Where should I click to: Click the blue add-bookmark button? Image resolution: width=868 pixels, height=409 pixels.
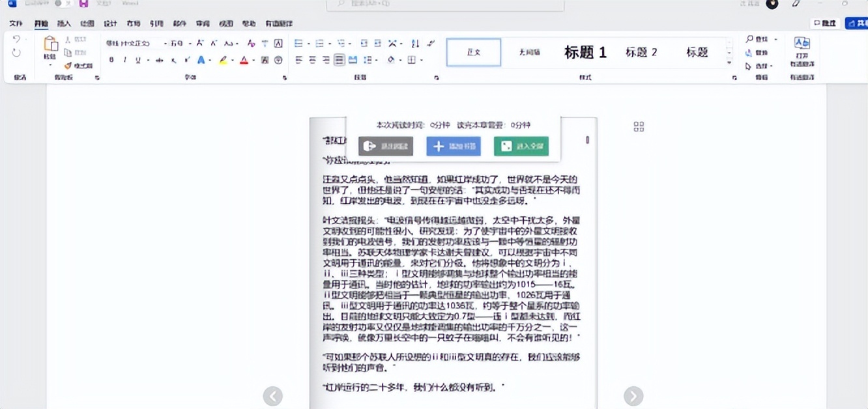click(x=454, y=146)
